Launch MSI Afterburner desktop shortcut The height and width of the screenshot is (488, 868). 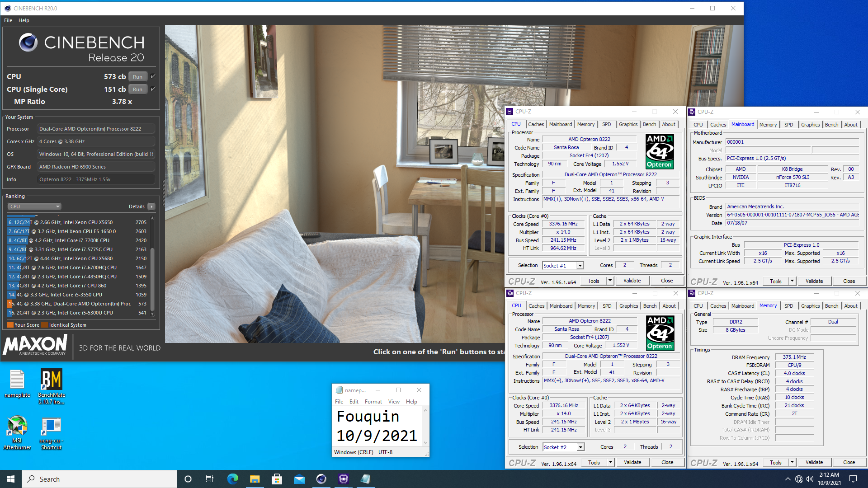point(17,432)
